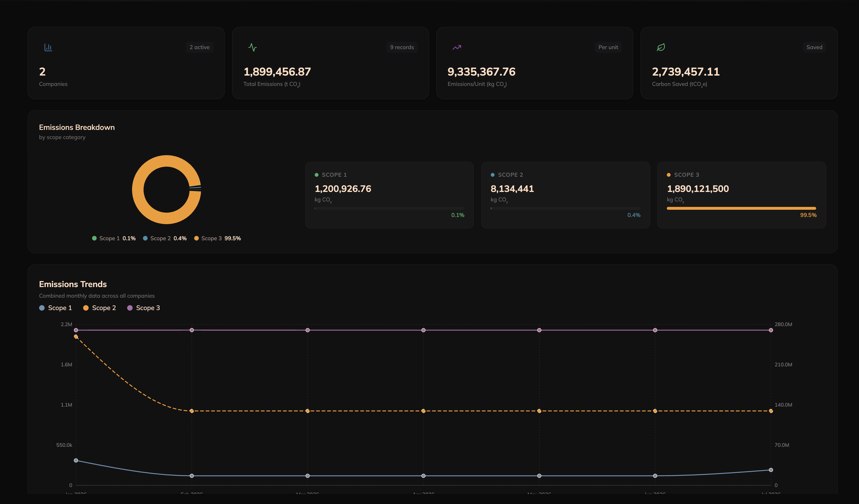Viewport: 859px width, 504px height.
Task: Expand the Per unit badge on Emissions/Unit card
Action: click(608, 47)
